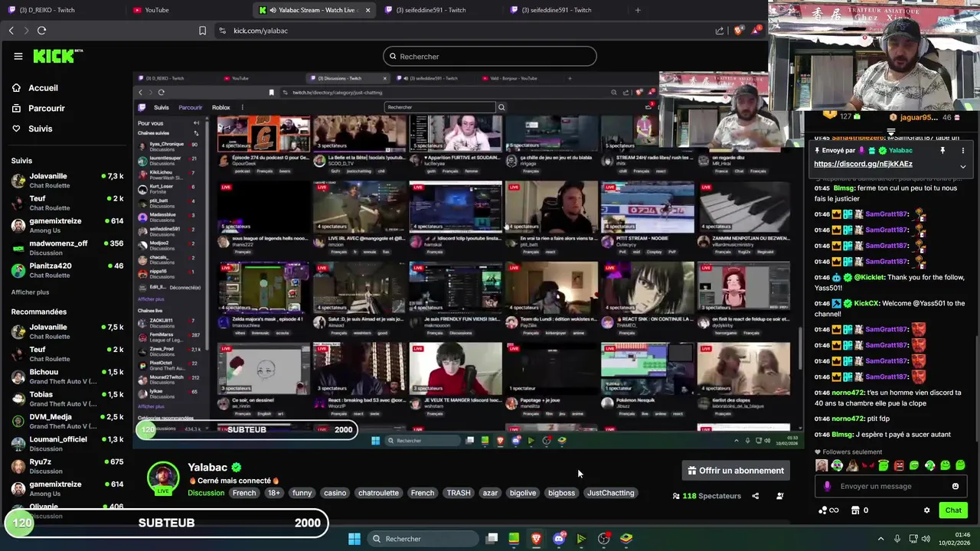Open the Kick hamburger sidebar menu
Screen dimensions: 980x551
point(18,56)
